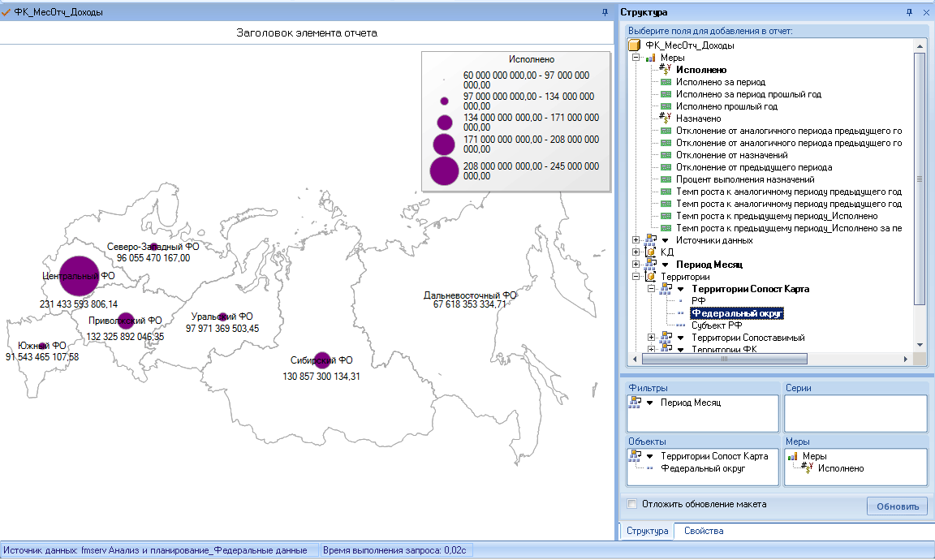Switch to the Свойства tab
This screenshot has height=560, width=935.
click(704, 531)
